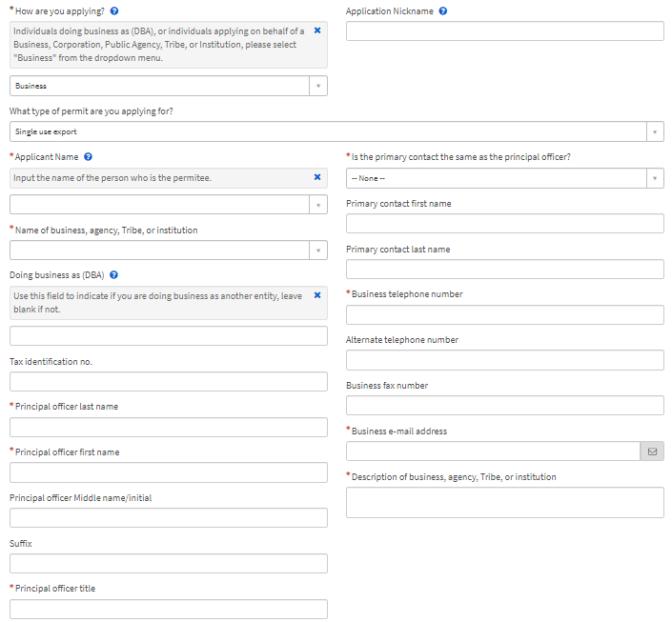Dismiss the DBA field hint message
672x622 pixels.
tap(317, 295)
